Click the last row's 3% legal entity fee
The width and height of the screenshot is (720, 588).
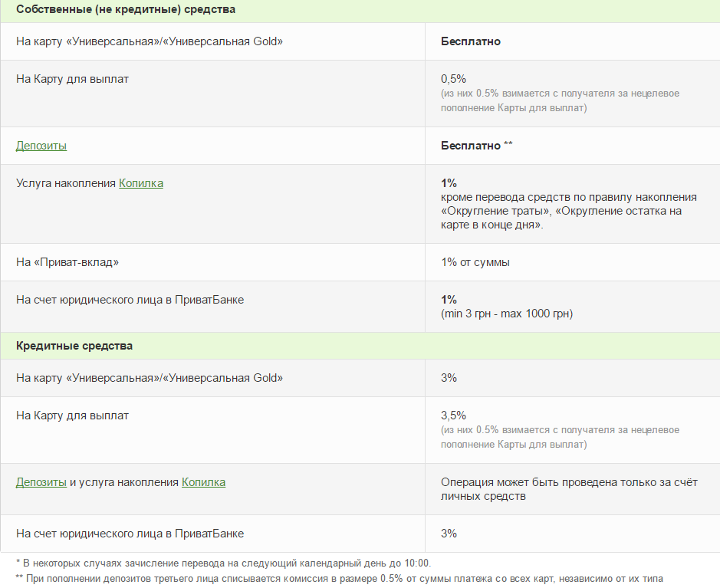coord(449,533)
